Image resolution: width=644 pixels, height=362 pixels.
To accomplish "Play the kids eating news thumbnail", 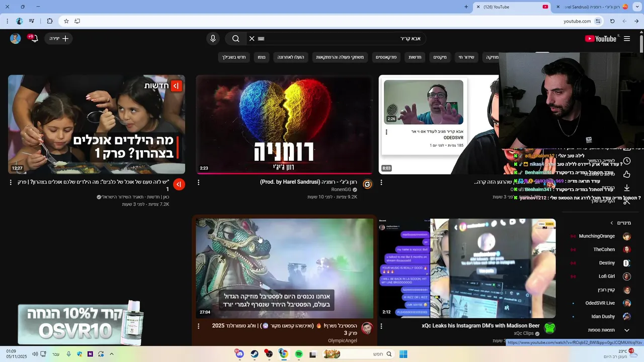I will (x=97, y=125).
